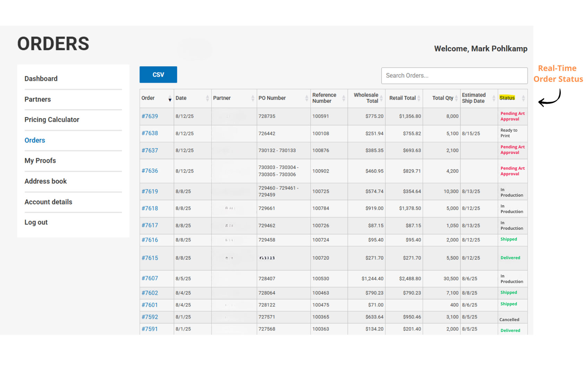Screen dimensions: 588x375
Task: Select retail total $1,378.50
Action: (x=410, y=208)
